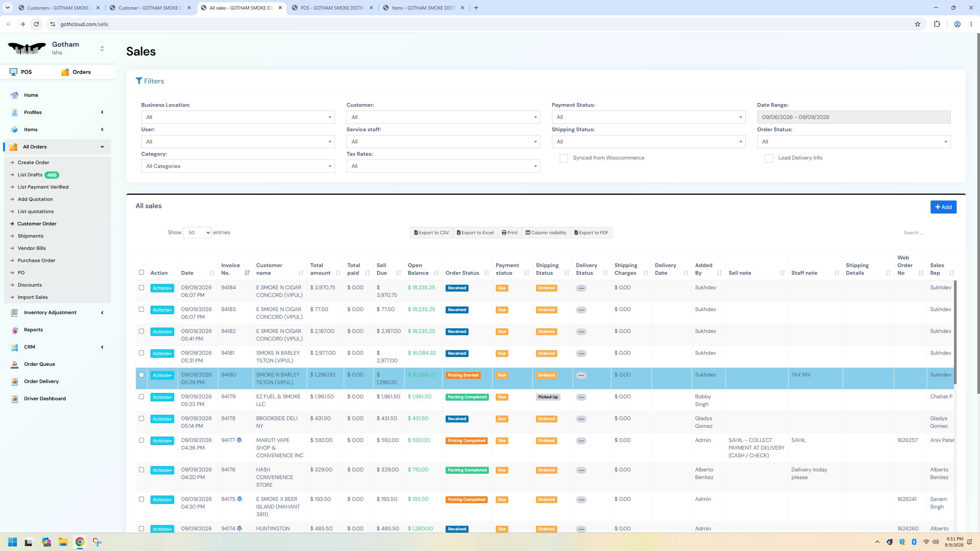980x551 pixels.
Task: Click the blue Add button
Action: point(943,207)
